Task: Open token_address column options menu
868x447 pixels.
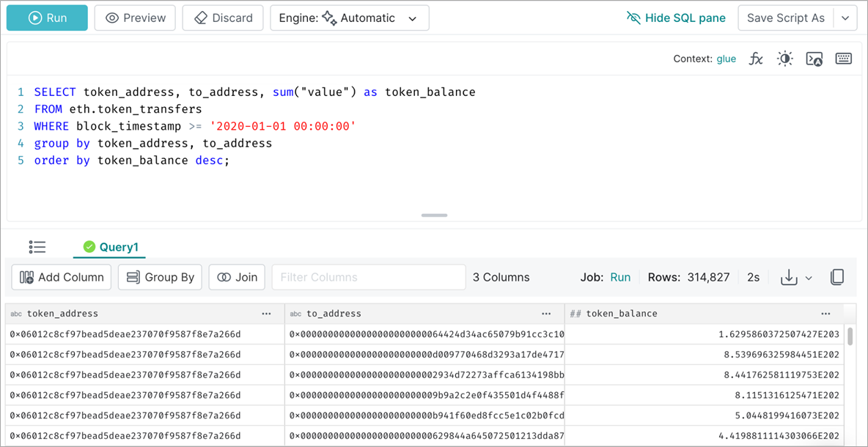Action: tap(267, 314)
